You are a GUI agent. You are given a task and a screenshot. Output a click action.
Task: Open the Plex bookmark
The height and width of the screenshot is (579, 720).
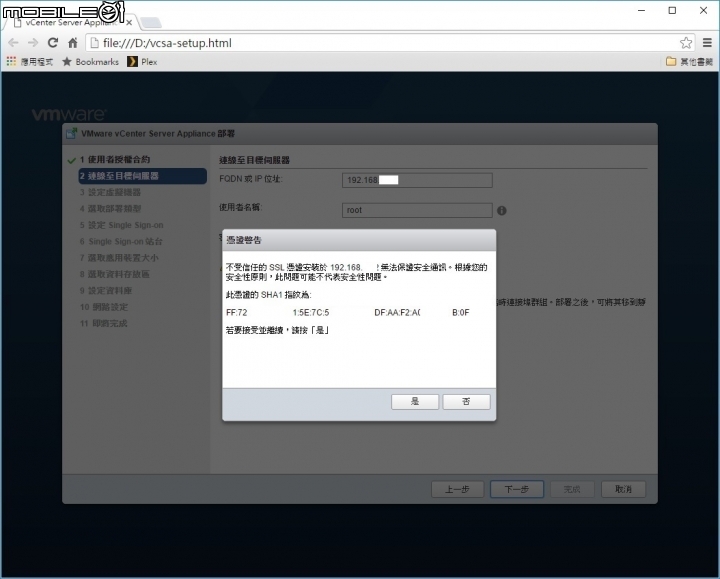pyautogui.click(x=142, y=62)
